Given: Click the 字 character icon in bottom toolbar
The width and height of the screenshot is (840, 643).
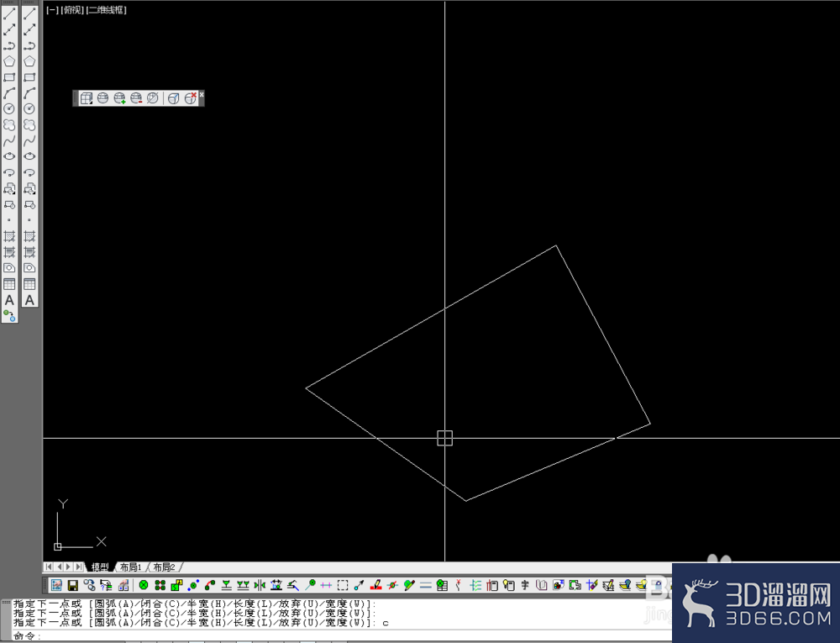Looking at the screenshot, I should [x=525, y=585].
